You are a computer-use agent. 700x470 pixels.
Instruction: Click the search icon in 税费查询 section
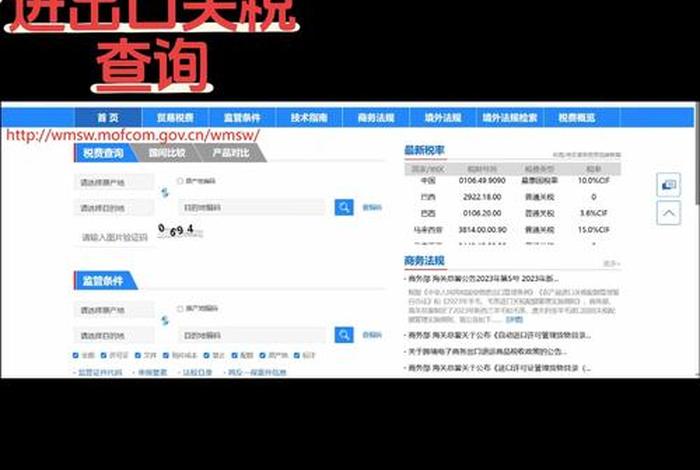[x=344, y=207]
